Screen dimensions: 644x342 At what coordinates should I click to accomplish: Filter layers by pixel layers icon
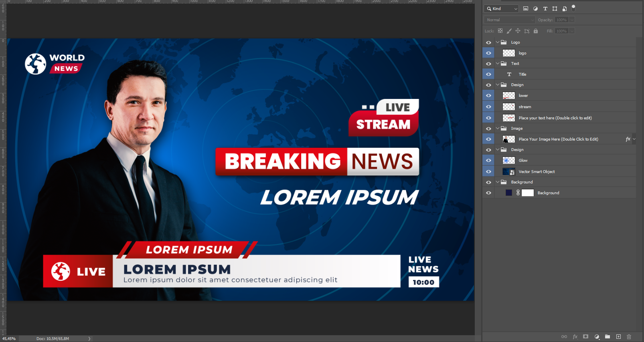click(526, 8)
